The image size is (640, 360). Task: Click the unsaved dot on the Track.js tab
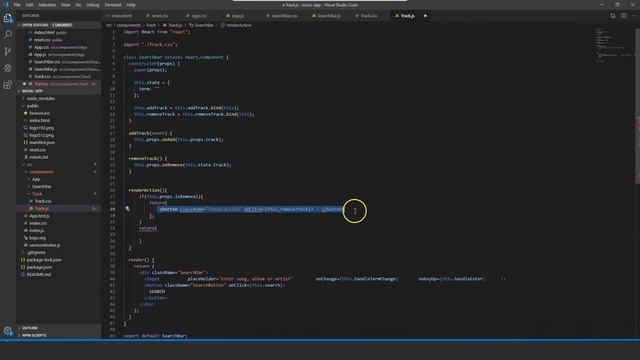coord(425,16)
